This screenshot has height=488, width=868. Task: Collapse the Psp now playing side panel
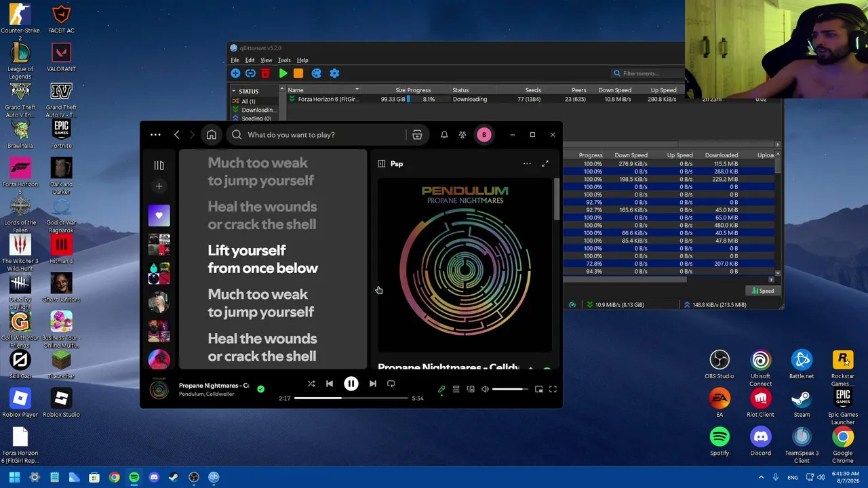coord(381,163)
